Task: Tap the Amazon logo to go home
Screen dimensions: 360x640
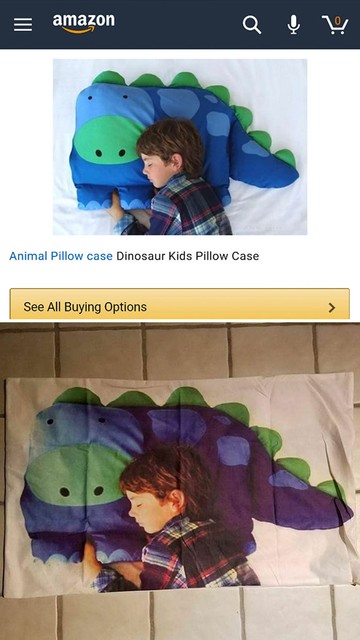Action: (84, 24)
